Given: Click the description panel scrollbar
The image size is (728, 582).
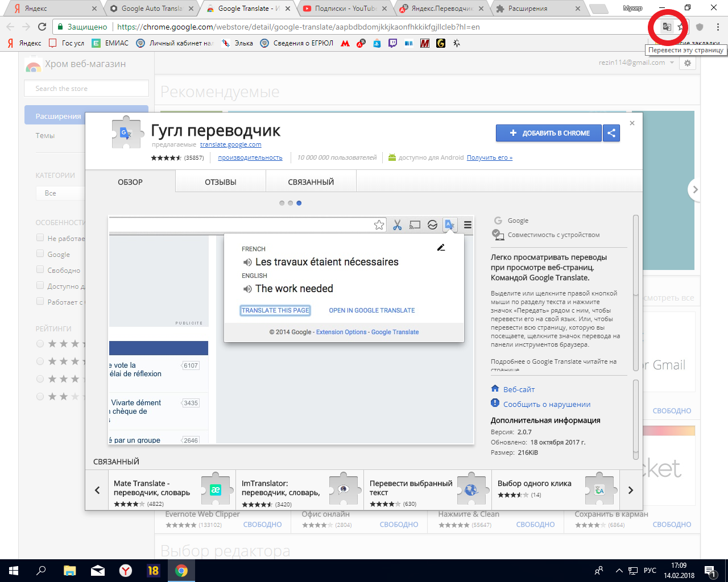Looking at the screenshot, I should [x=636, y=293].
